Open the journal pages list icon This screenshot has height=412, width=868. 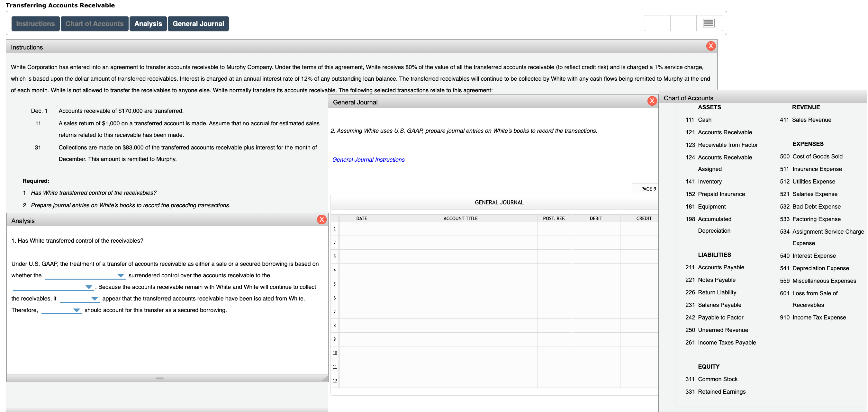click(x=709, y=23)
